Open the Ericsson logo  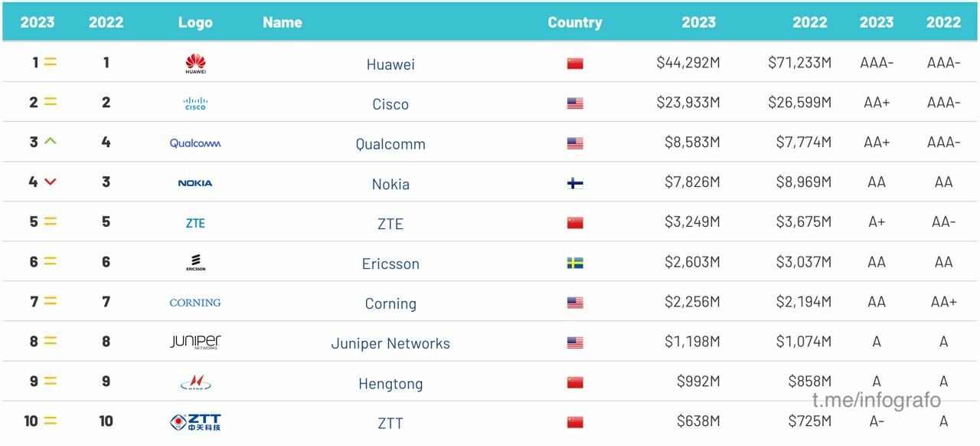[x=195, y=262]
